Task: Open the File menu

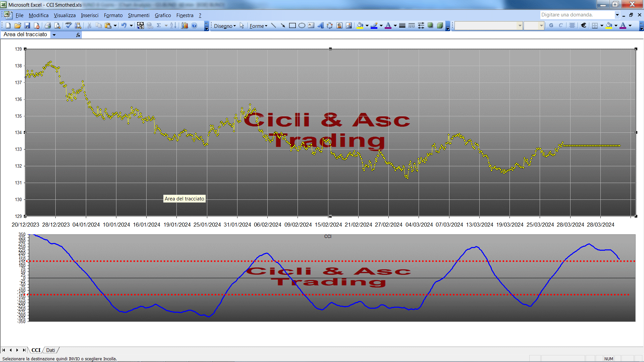Action: pos(19,15)
